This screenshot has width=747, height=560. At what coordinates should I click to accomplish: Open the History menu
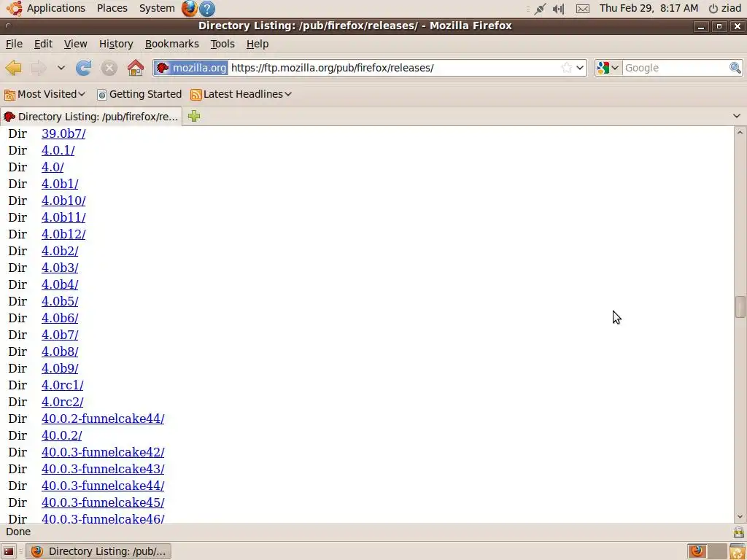pos(116,44)
